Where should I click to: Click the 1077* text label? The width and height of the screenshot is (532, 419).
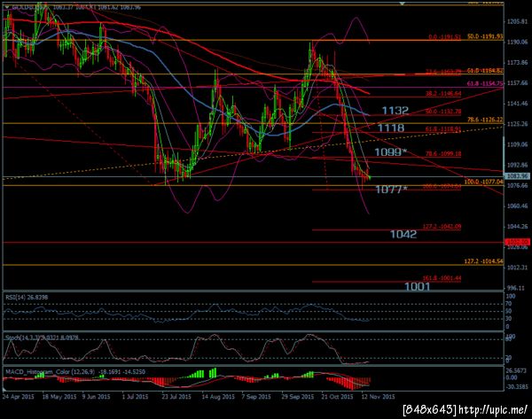[x=391, y=190]
